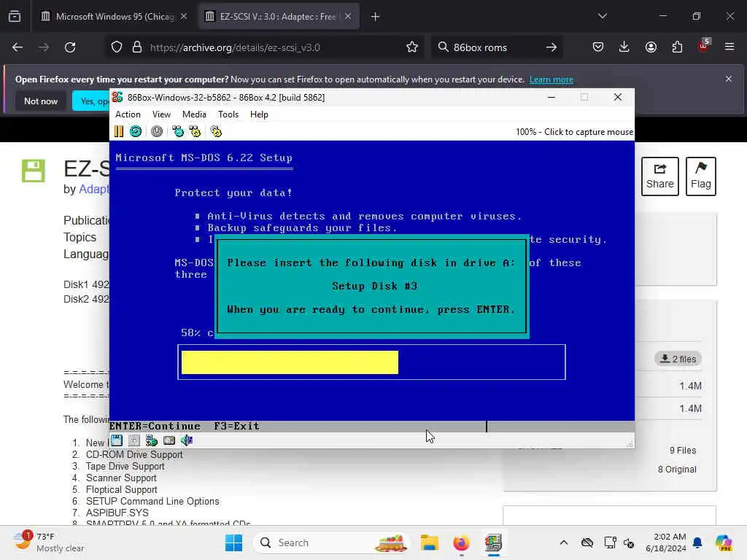The width and height of the screenshot is (747, 560).
Task: Click the yellow setup progress bar
Action: 290,362
